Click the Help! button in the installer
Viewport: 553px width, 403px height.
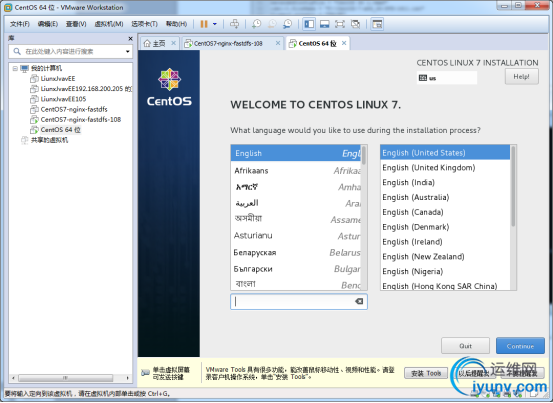522,77
